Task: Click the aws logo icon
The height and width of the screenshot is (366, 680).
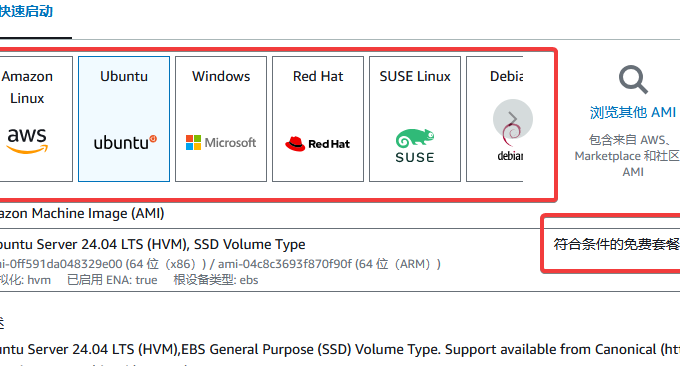Action: coord(27,141)
